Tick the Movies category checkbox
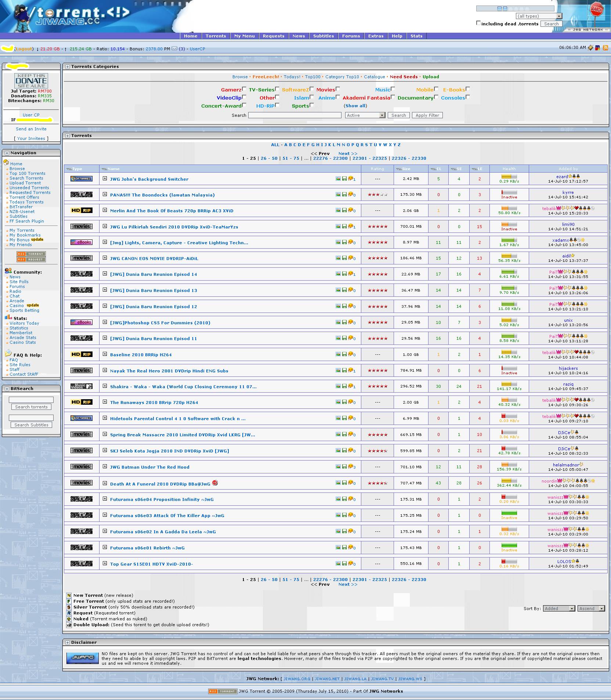The height and width of the screenshot is (700, 611). (338, 89)
